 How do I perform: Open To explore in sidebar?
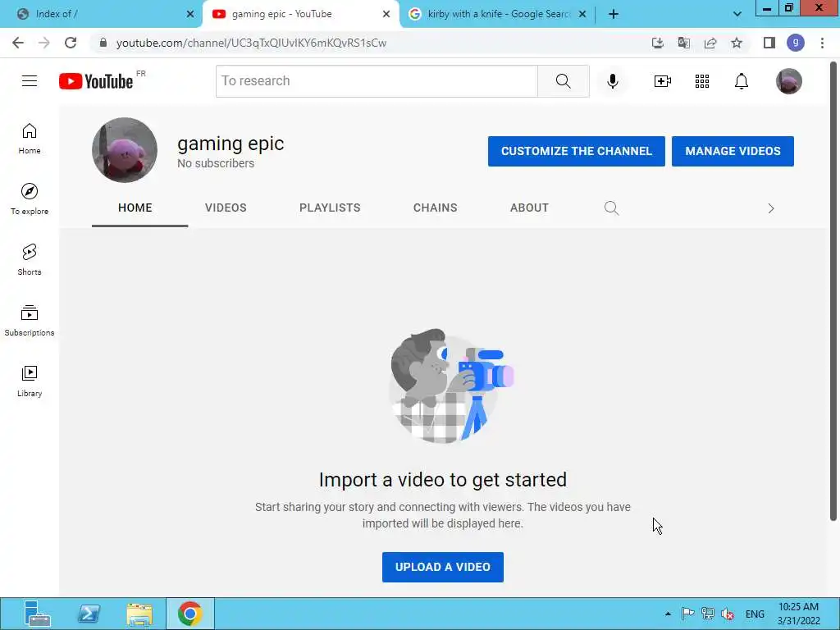click(x=30, y=199)
